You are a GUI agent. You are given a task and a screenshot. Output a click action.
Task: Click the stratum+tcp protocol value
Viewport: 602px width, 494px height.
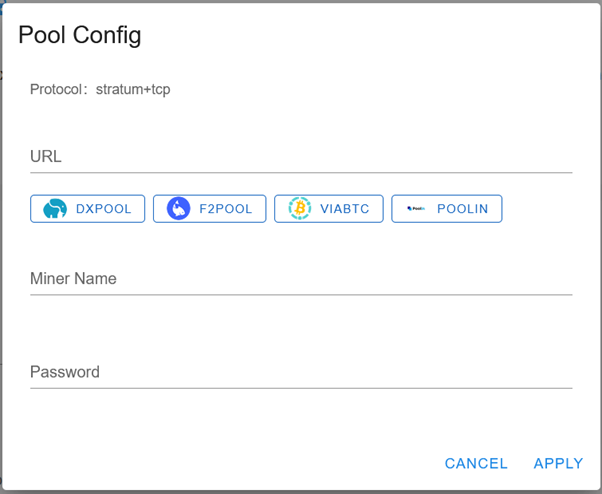point(133,89)
